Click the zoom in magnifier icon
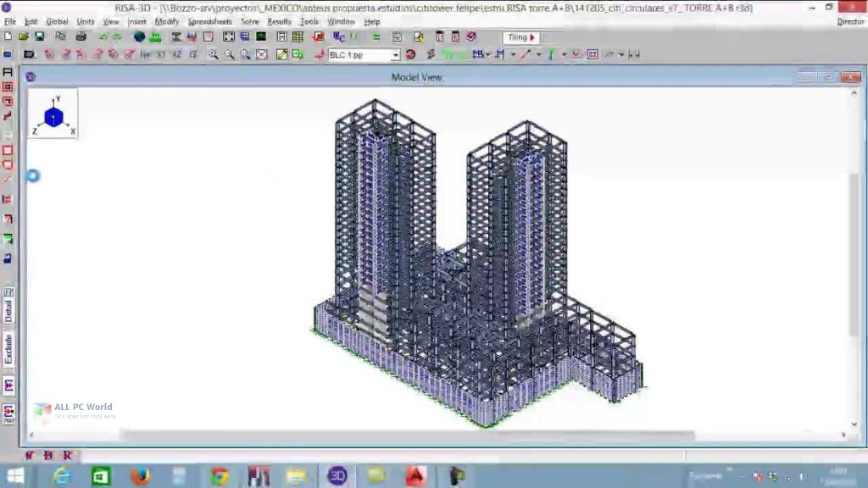 click(x=213, y=54)
